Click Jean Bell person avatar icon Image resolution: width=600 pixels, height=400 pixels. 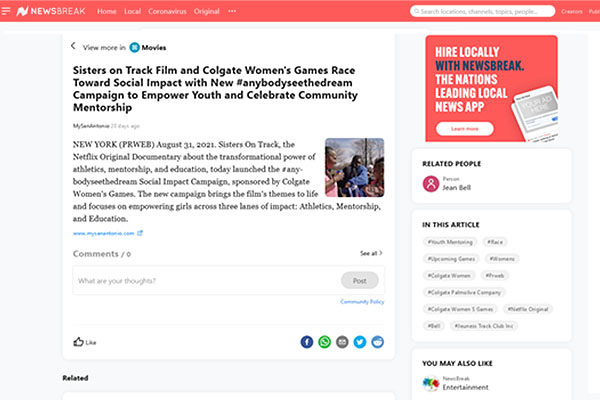click(431, 184)
